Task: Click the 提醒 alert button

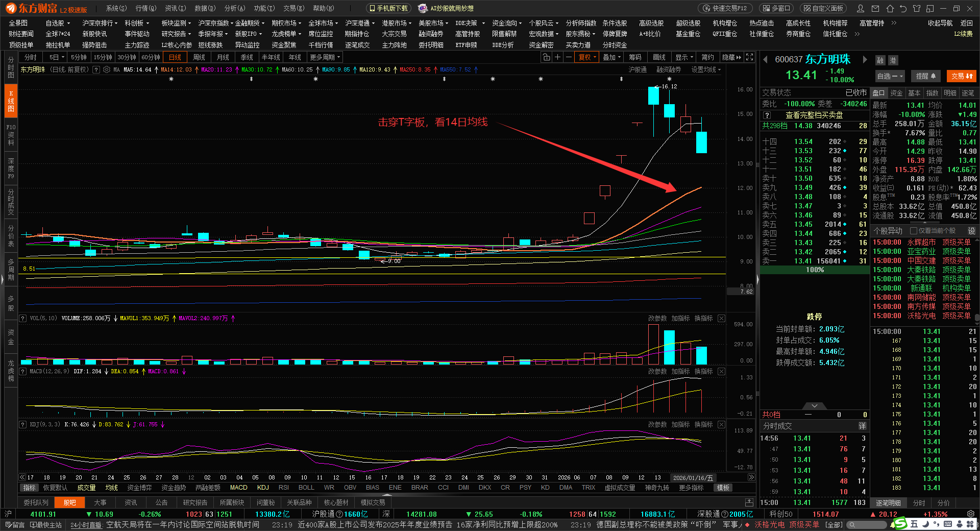Action: [x=925, y=76]
